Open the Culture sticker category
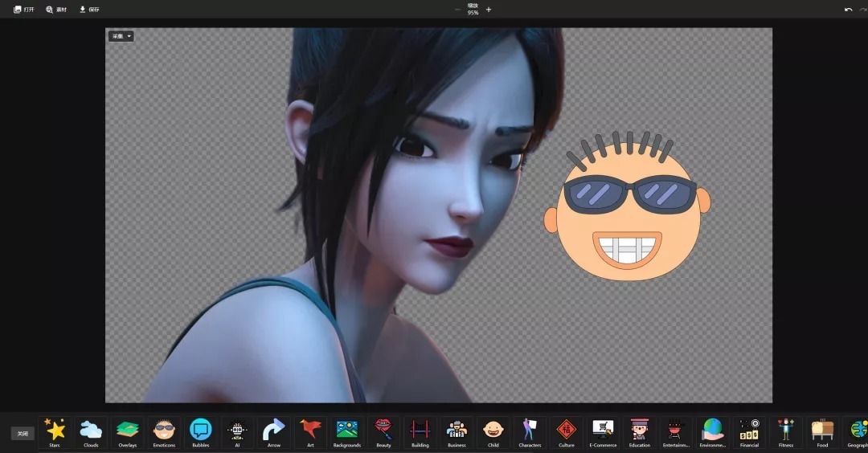Image resolution: width=868 pixels, height=453 pixels. 567,432
